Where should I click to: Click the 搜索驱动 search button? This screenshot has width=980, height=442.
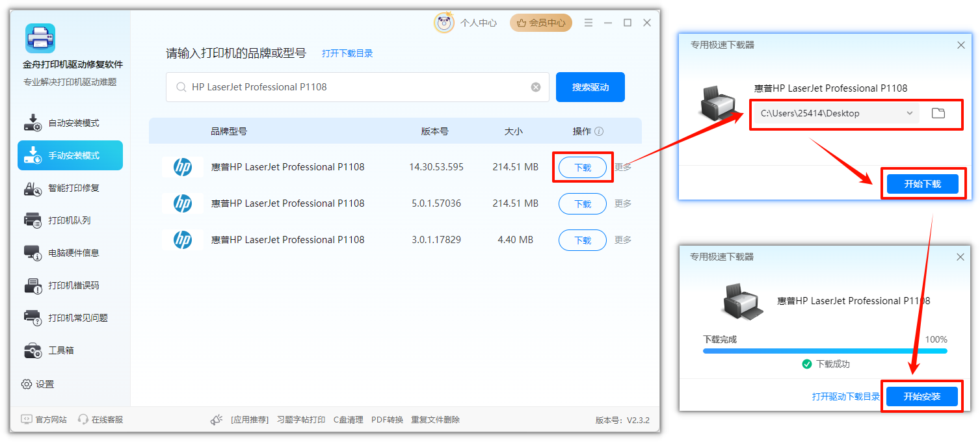590,86
